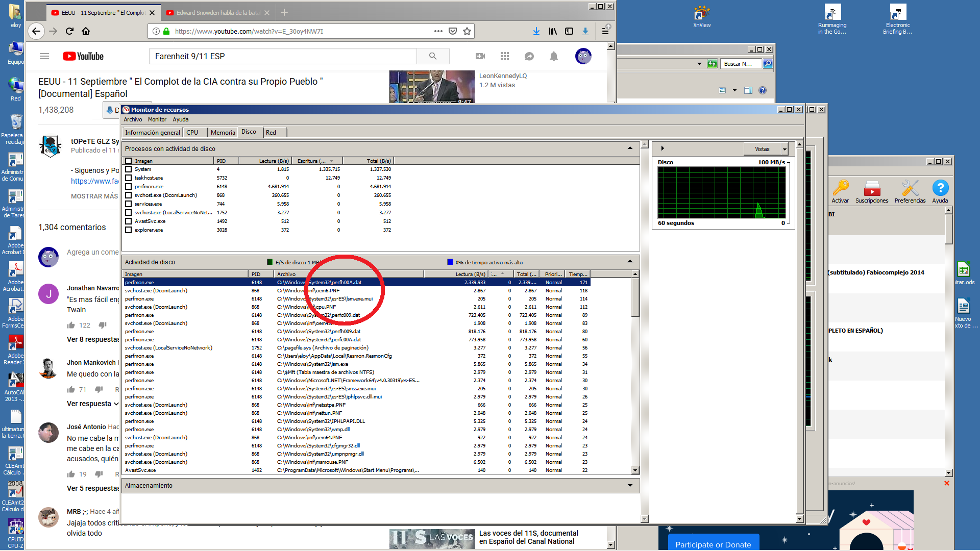Reload the page in Firefox

(69, 31)
